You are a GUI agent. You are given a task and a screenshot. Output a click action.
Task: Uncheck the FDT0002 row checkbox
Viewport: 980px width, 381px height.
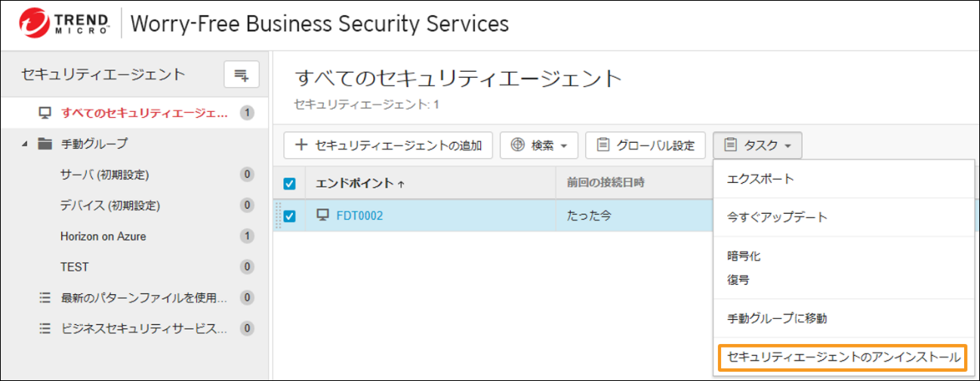289,216
